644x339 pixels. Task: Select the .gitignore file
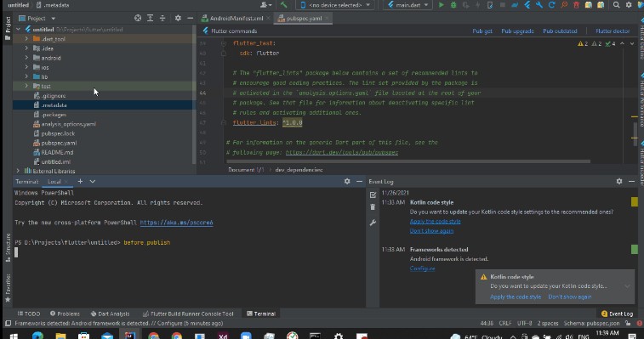(x=54, y=96)
